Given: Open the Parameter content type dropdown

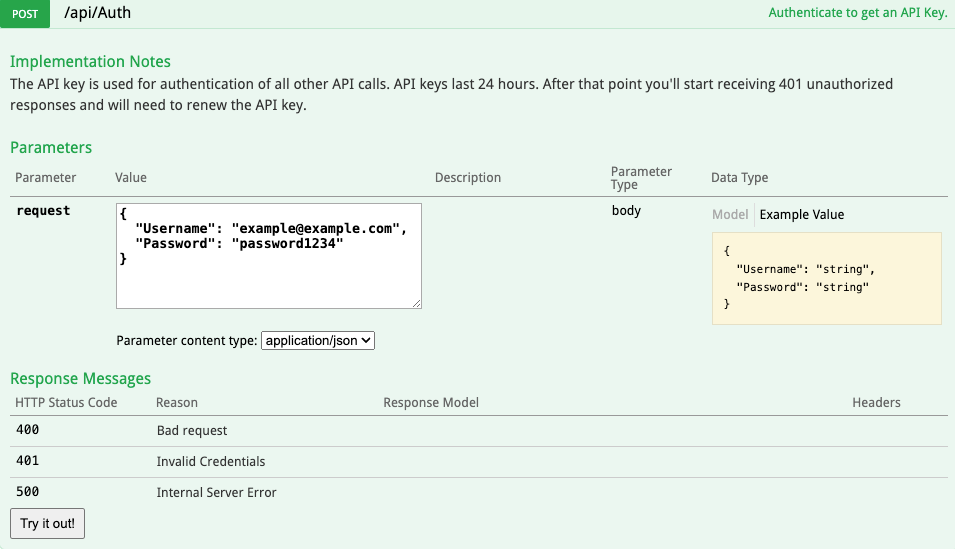Looking at the screenshot, I should pos(318,341).
